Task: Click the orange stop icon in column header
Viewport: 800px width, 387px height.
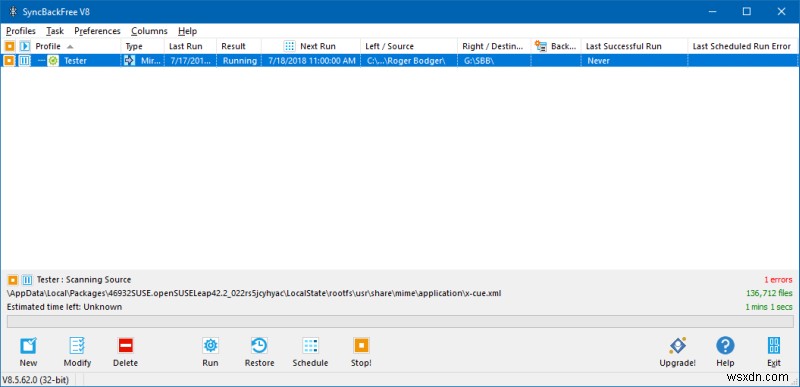Action: (x=10, y=46)
